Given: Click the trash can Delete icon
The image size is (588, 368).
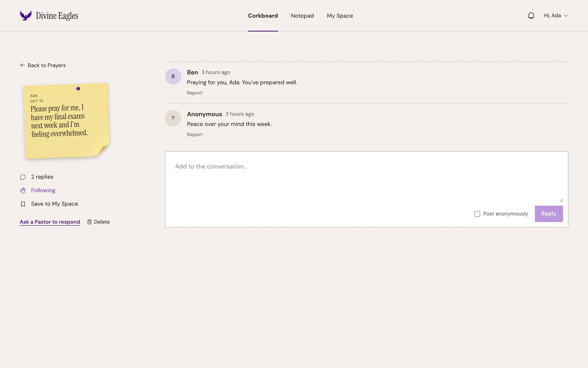Looking at the screenshot, I should tap(89, 222).
